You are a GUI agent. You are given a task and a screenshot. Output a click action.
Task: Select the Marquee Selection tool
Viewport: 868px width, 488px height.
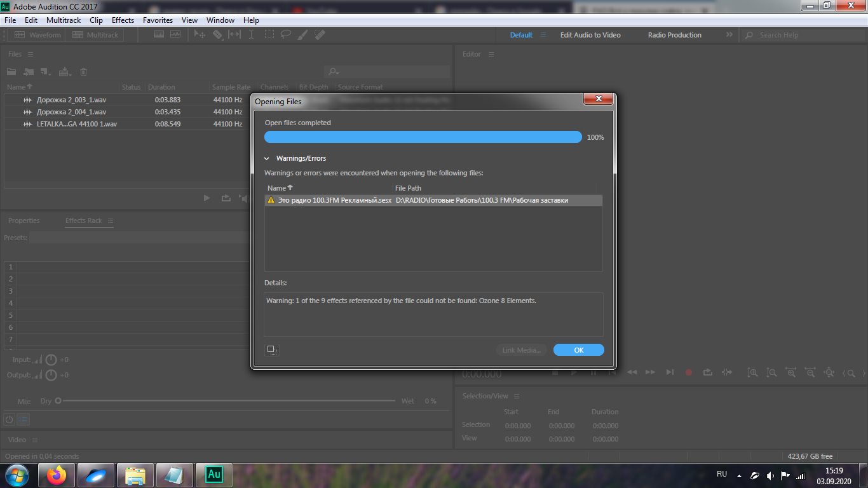click(269, 35)
